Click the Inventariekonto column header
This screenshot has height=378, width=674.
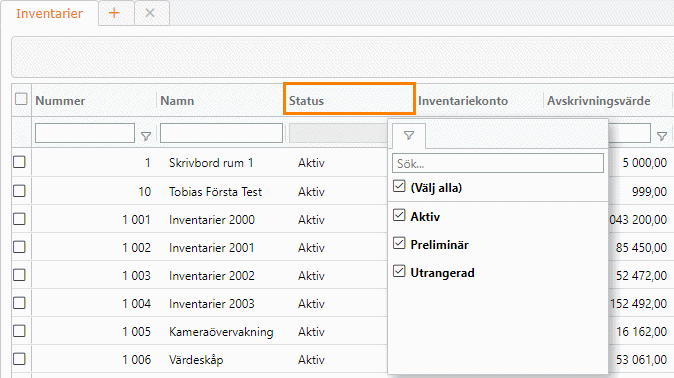[463, 101]
